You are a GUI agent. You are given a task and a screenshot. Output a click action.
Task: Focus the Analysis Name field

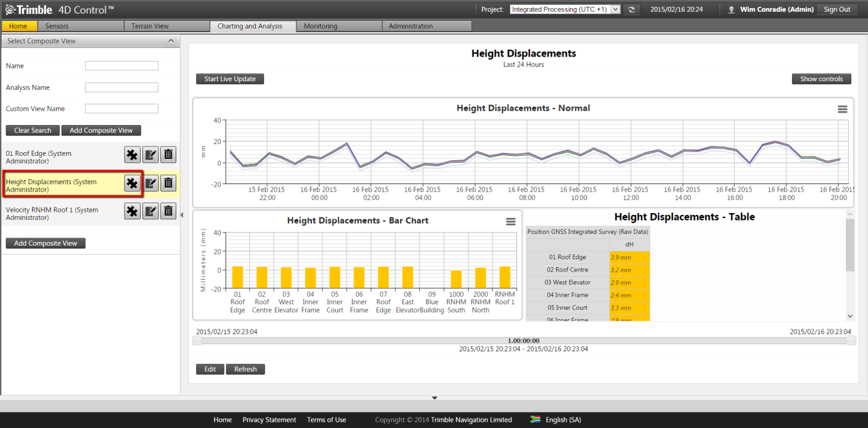[121, 87]
